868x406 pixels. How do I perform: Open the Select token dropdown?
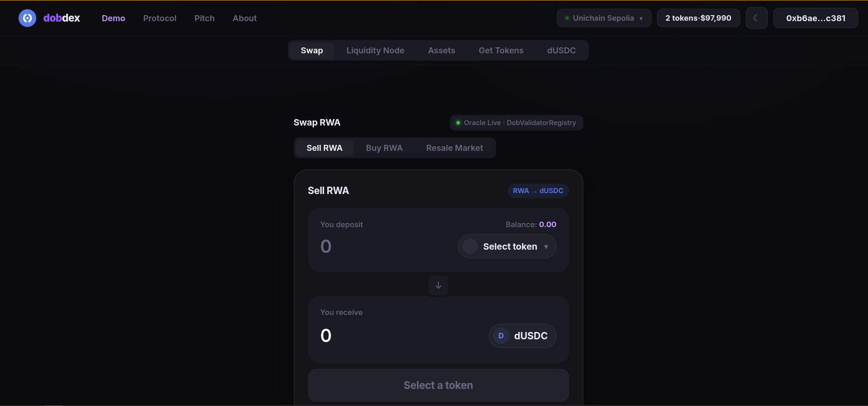pos(507,246)
